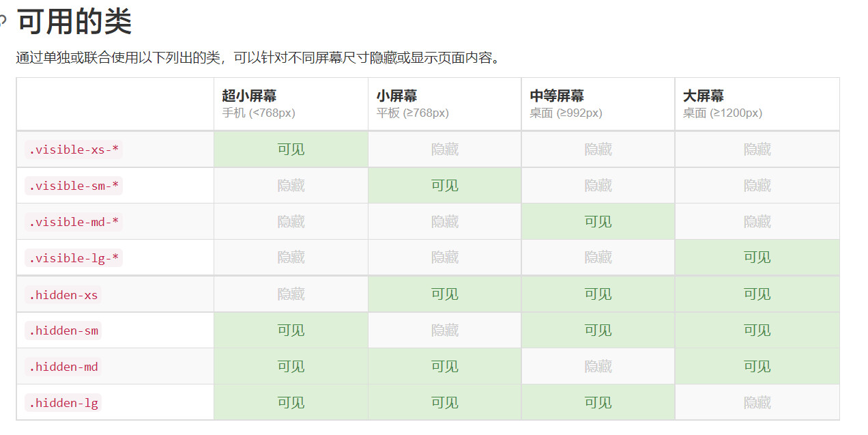Click .hidden-lg 超小屏幕 可见 cell
The height and width of the screenshot is (435, 868).
[291, 403]
